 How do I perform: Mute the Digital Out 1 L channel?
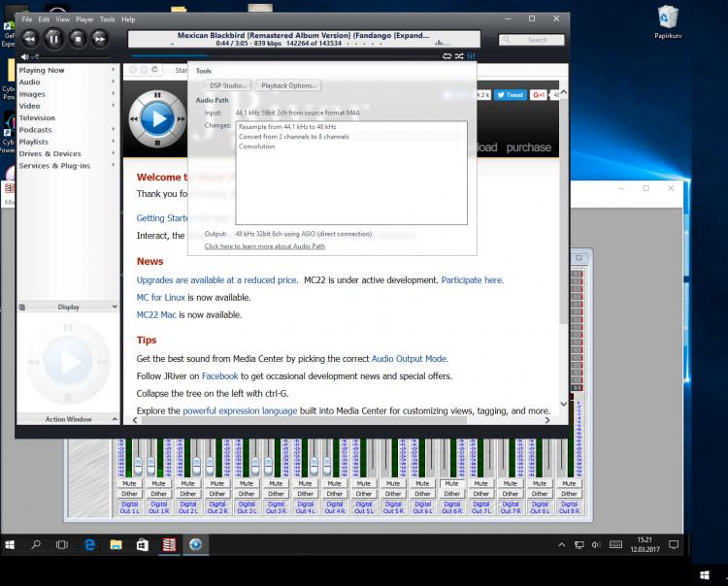[129, 483]
